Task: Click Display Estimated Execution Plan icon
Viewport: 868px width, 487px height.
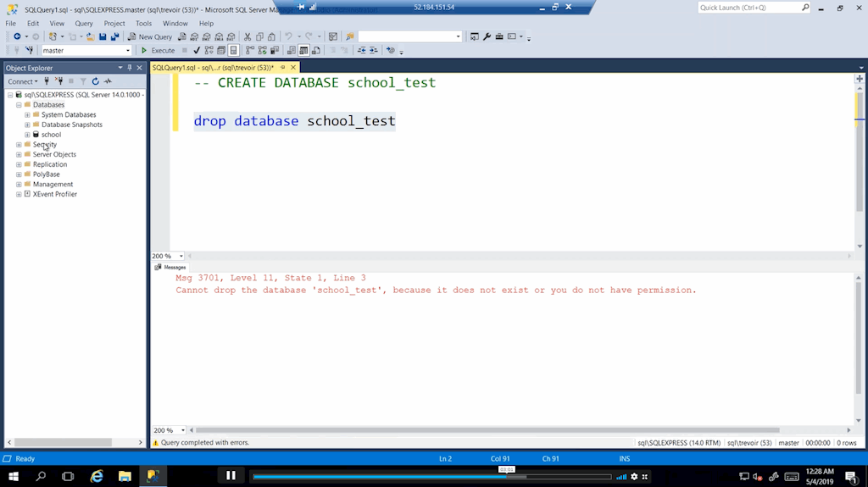Action: (209, 50)
